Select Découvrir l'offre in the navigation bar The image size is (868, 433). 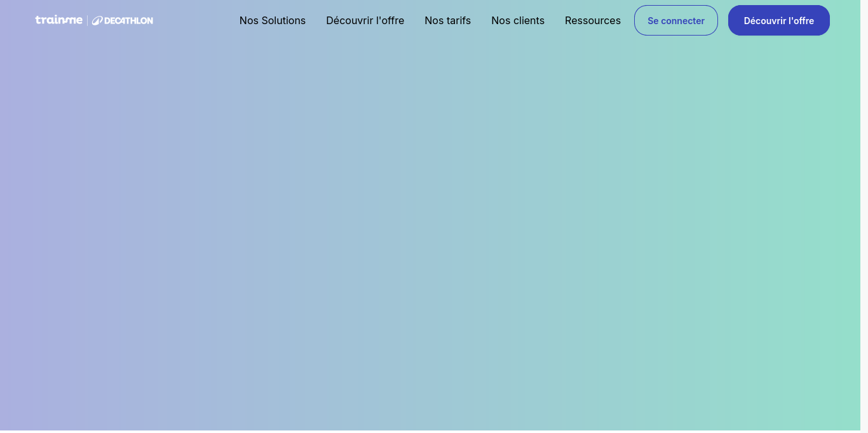(x=365, y=20)
